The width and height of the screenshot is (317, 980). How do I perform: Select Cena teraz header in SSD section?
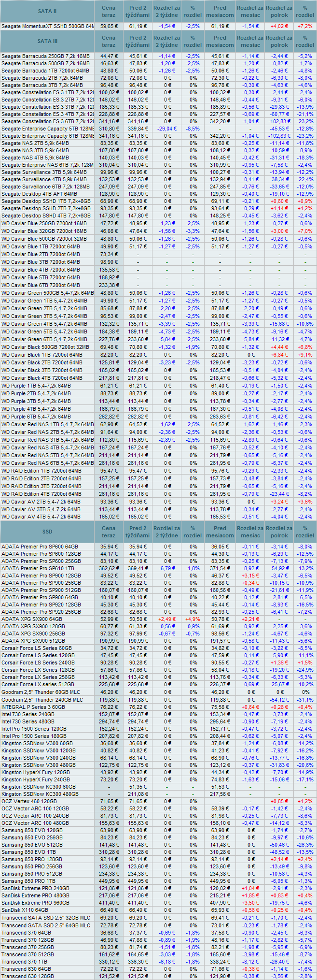109,532
